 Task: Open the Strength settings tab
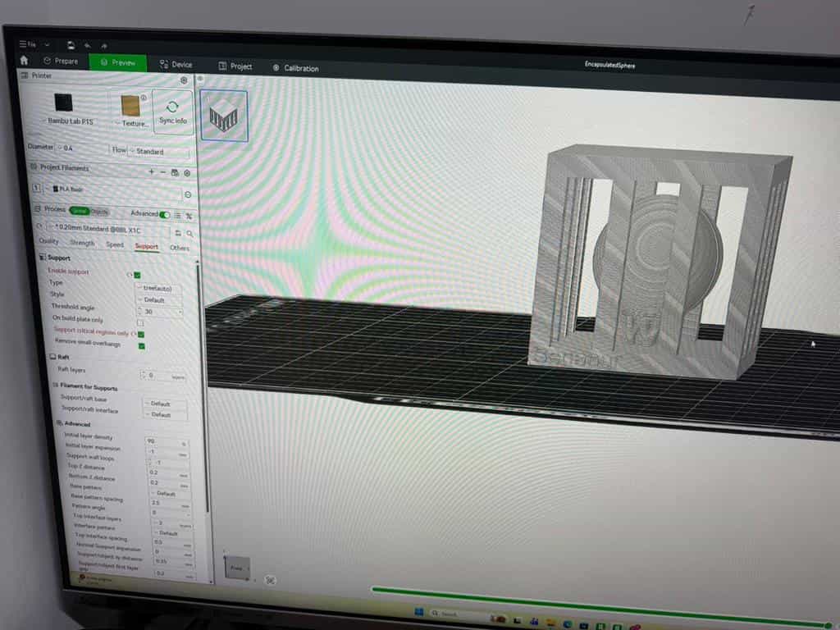pos(82,243)
